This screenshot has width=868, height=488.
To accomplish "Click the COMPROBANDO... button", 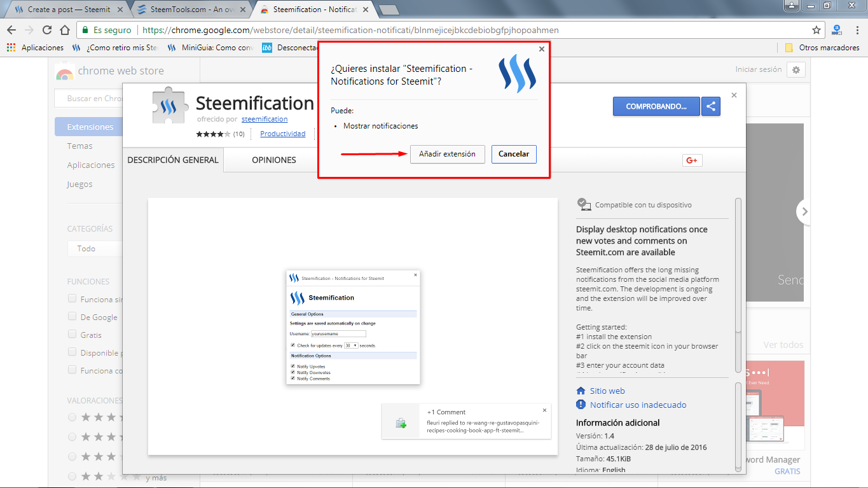I will (x=656, y=106).
